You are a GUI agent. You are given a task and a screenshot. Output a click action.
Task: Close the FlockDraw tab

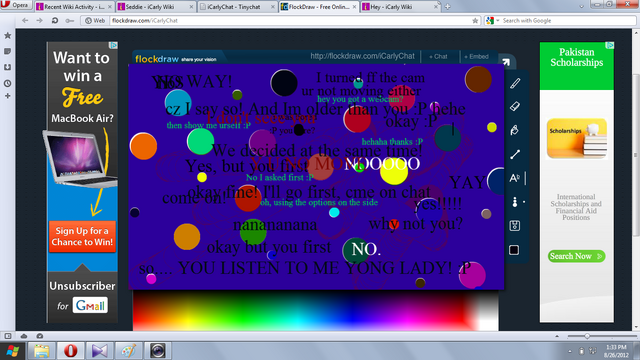coord(354,7)
